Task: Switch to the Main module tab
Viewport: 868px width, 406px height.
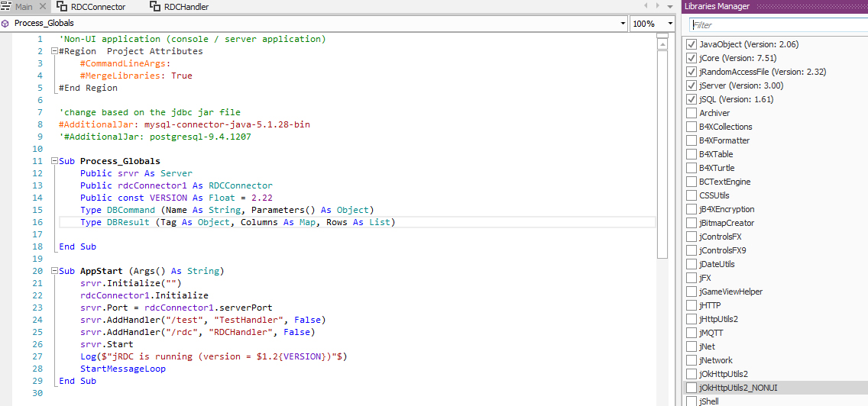Action: pos(24,7)
